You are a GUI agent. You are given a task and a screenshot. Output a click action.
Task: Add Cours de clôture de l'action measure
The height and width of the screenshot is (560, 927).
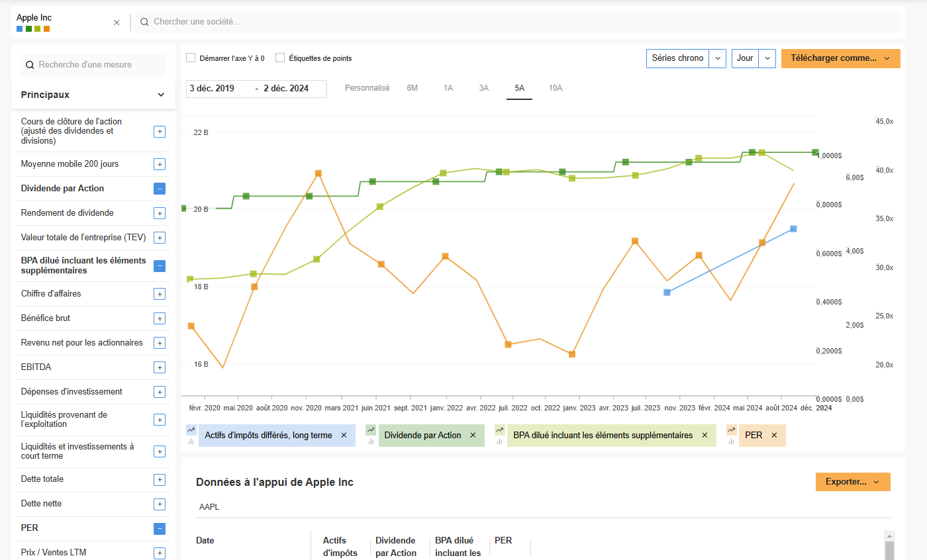pyautogui.click(x=160, y=132)
